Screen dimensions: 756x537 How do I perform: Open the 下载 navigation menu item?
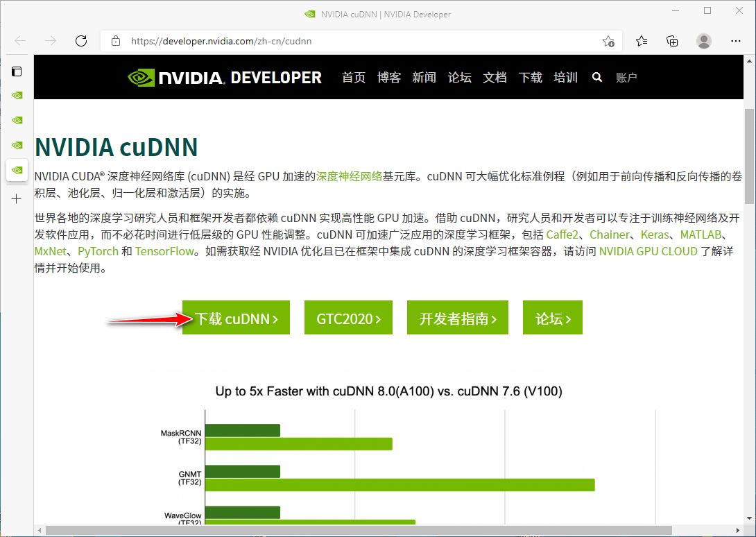tap(531, 78)
